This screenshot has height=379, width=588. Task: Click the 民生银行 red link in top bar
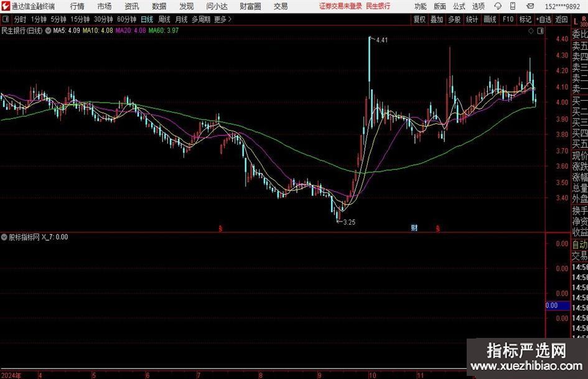(378, 6)
